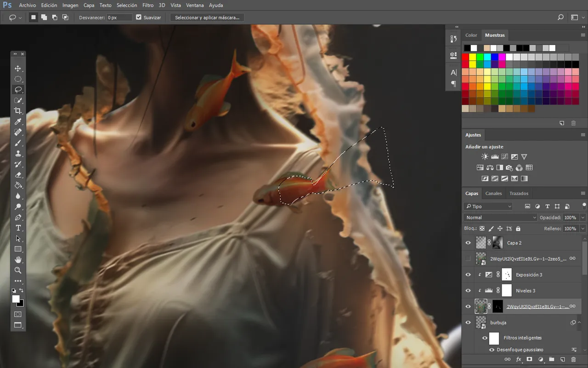Create a new layer group
The width and height of the screenshot is (588, 368).
551,359
